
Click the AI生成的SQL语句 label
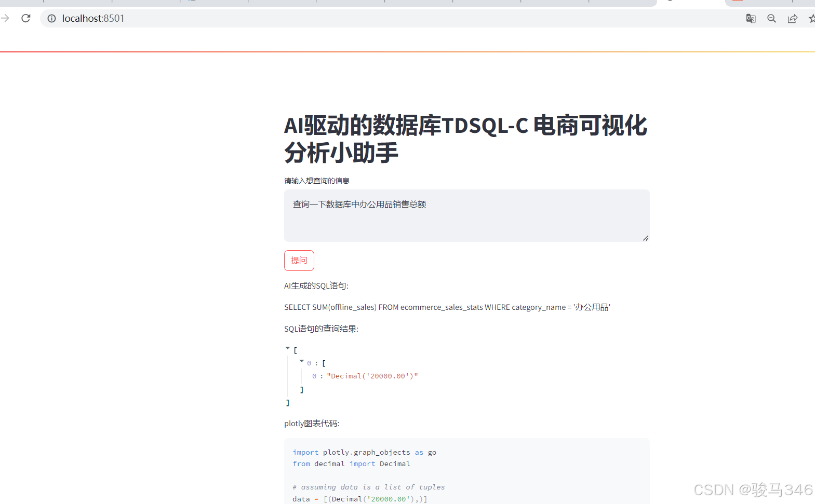(316, 286)
